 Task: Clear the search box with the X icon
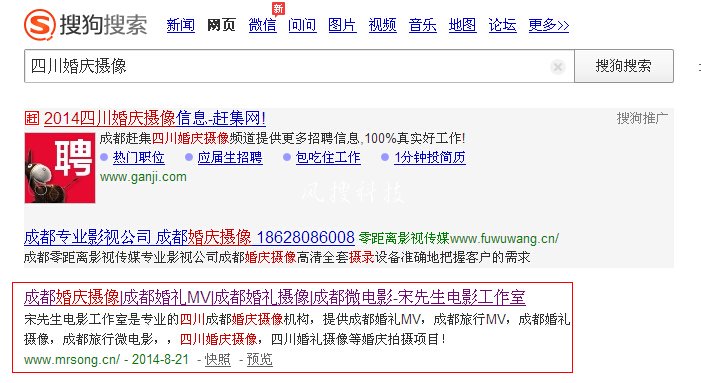tap(557, 67)
